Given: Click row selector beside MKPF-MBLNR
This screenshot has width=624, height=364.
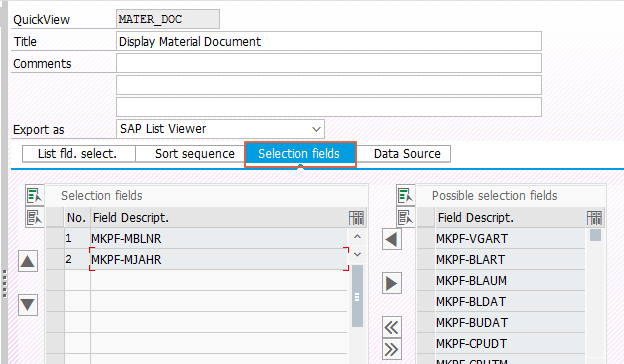Looking at the screenshot, I should (x=55, y=239).
